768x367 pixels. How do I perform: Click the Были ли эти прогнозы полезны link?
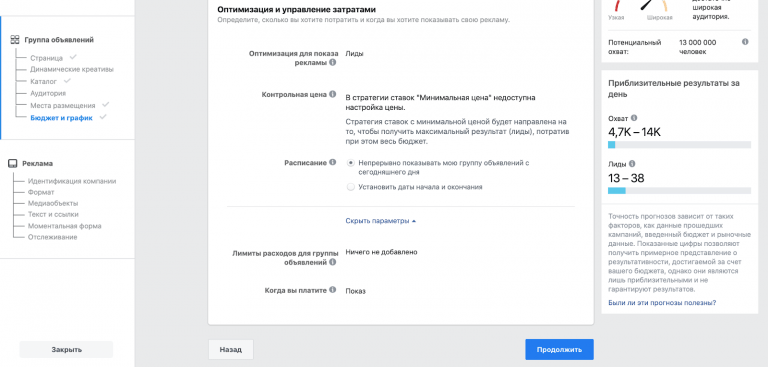tap(662, 303)
